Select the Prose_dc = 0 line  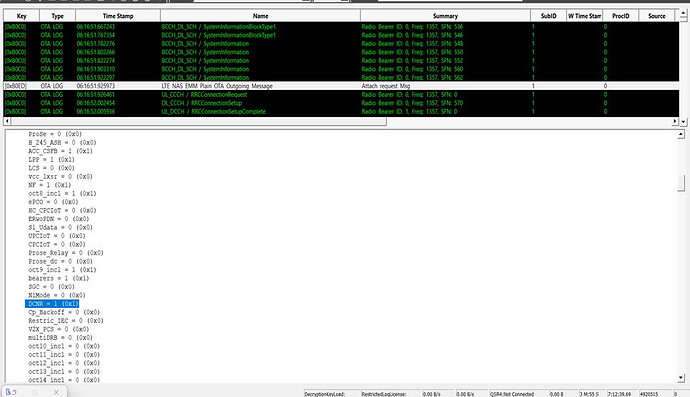(60, 261)
